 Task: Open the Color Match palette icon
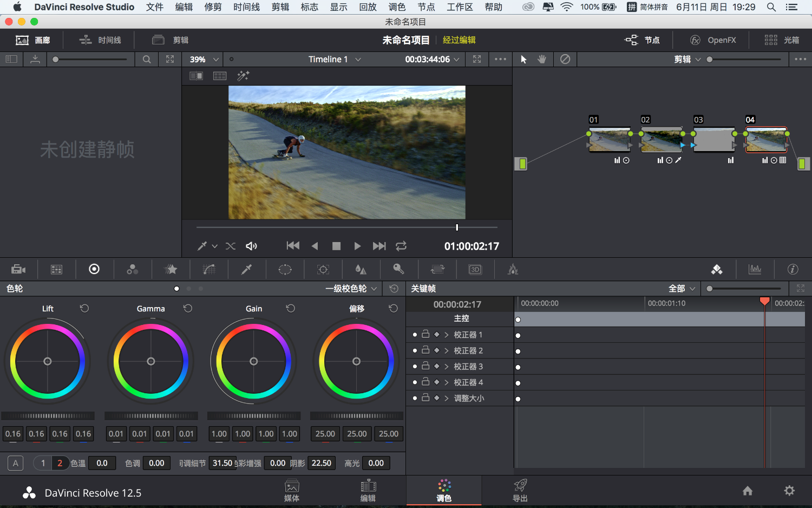click(56, 269)
